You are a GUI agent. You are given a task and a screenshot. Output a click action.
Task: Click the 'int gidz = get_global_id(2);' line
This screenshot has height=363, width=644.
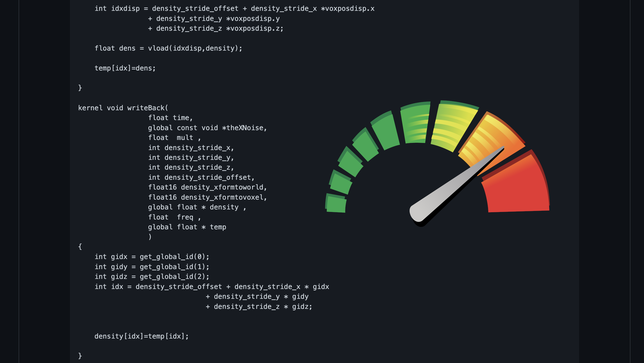152,277
